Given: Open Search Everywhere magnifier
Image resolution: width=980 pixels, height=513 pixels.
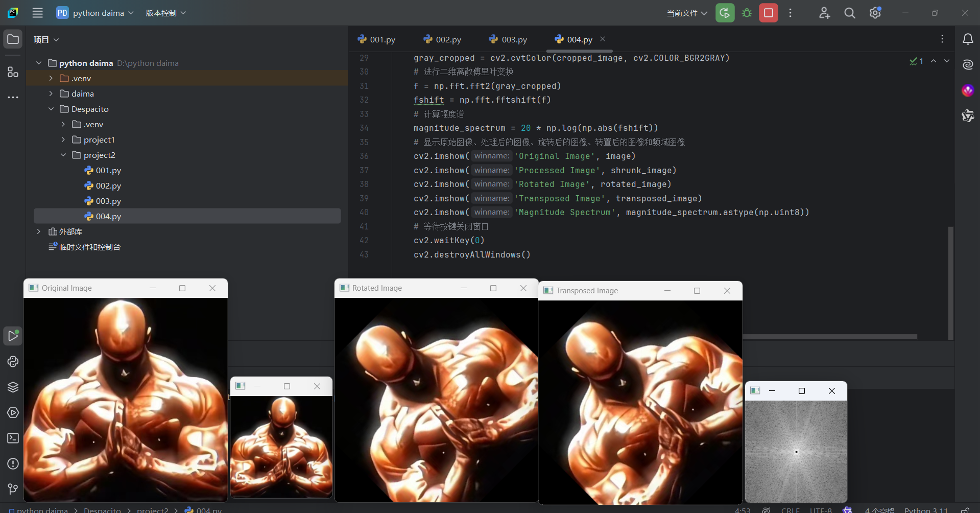Looking at the screenshot, I should click(x=849, y=13).
